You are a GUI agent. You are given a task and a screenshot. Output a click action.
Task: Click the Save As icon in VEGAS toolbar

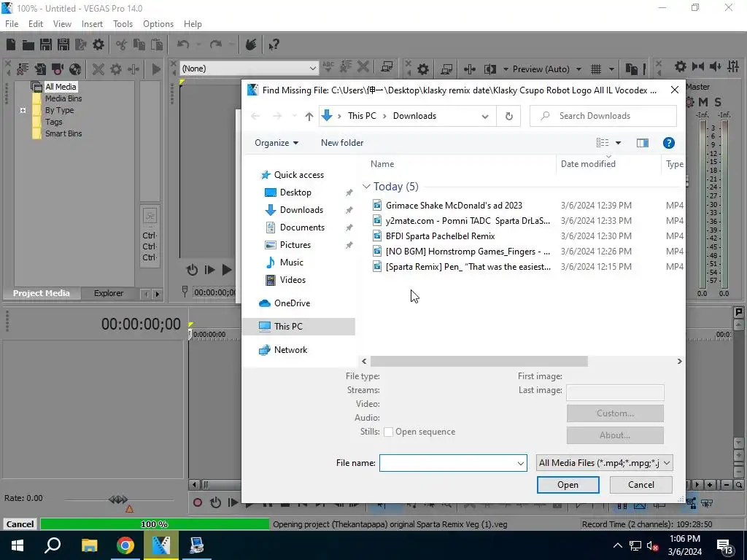click(63, 44)
